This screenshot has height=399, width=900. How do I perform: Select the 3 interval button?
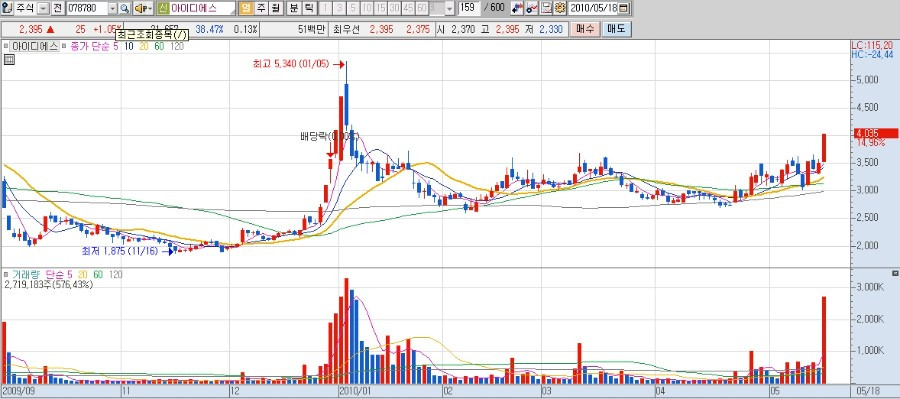point(339,8)
